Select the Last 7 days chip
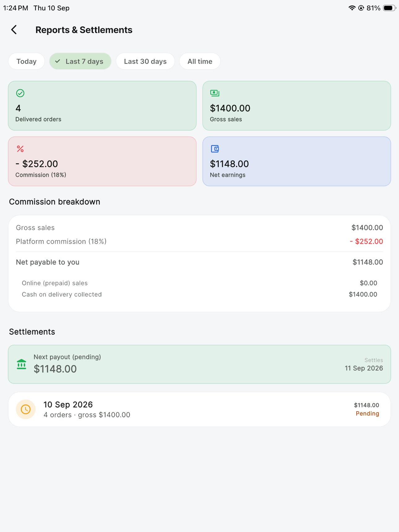The image size is (399, 532). (x=80, y=61)
